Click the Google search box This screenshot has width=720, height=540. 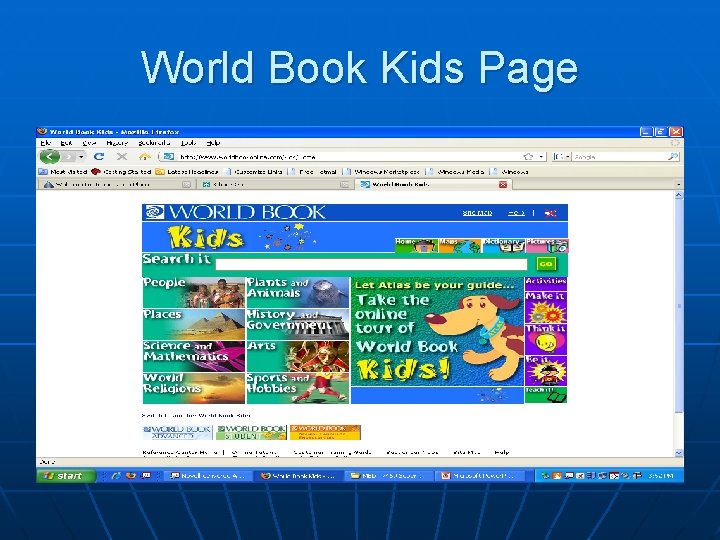(x=619, y=157)
